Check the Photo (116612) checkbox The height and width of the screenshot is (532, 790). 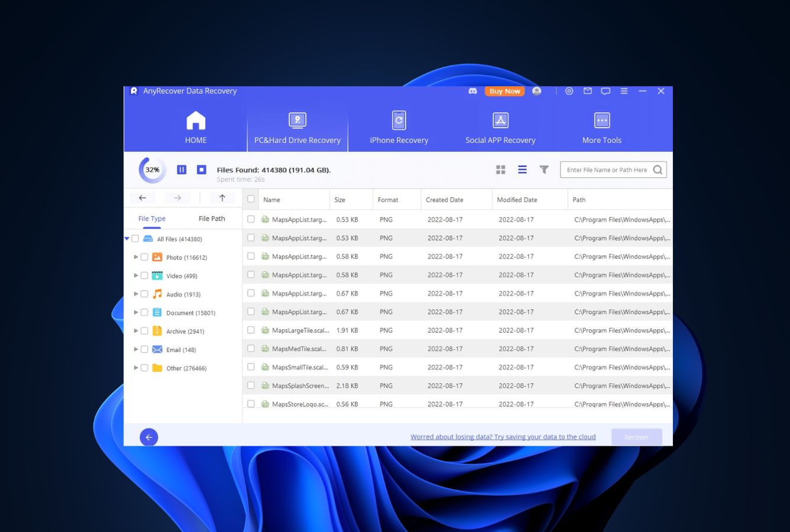[x=144, y=257]
